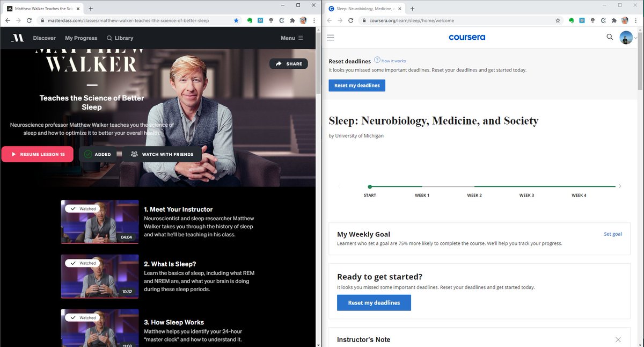
Task: Open Extensions puzzle icon in MasterClass window
Action: (x=292, y=20)
